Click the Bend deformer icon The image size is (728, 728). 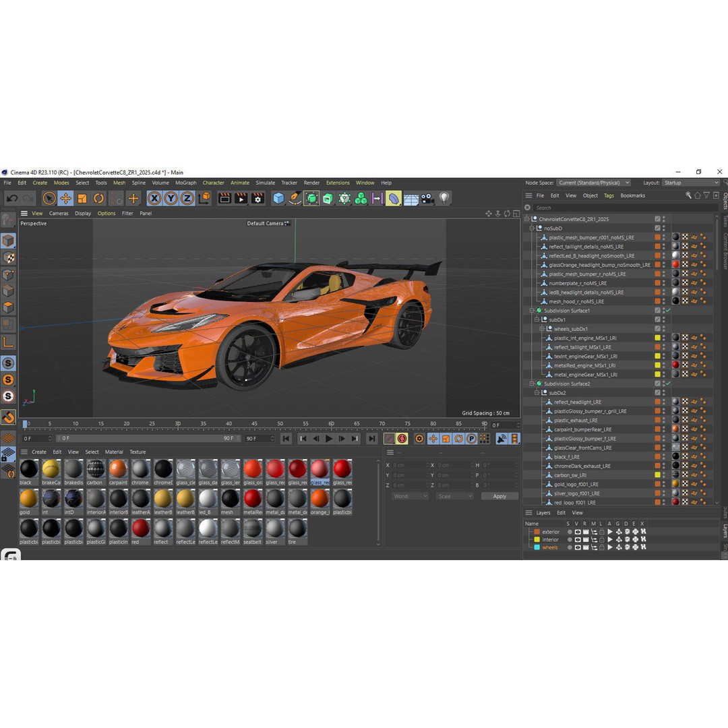click(393, 199)
